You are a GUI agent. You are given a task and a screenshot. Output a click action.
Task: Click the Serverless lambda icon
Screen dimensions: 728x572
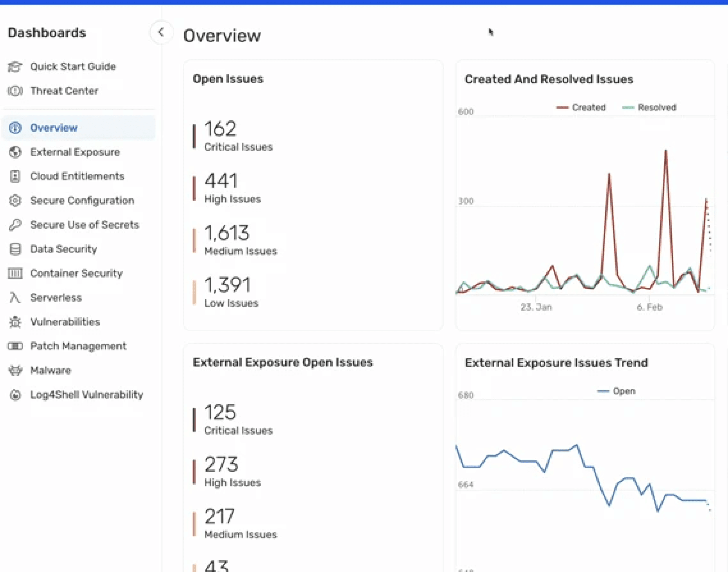[x=15, y=297]
